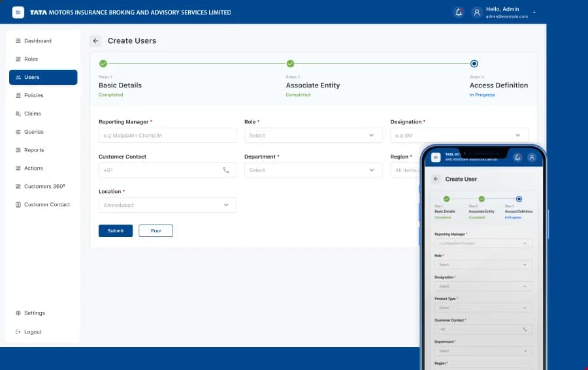This screenshot has height=370, width=588.
Task: Click the Reporting Manager input field
Action: click(168, 135)
